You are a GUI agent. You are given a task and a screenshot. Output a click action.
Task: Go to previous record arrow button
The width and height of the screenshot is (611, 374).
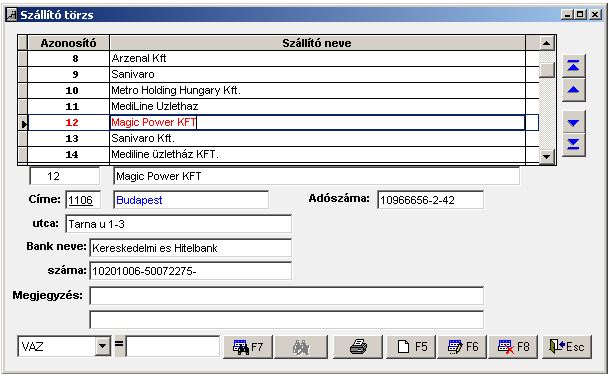(x=574, y=90)
